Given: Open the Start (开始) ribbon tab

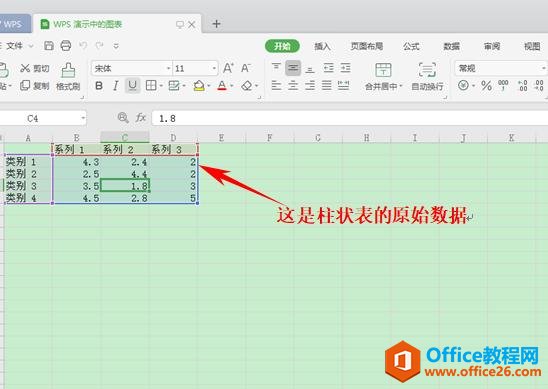Looking at the screenshot, I should click(282, 46).
